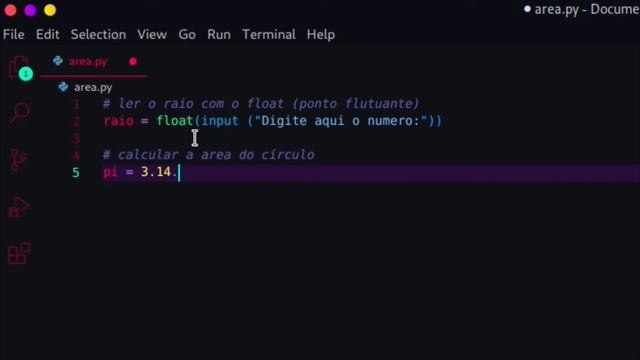Open the Go menu
This screenshot has height=360, width=640.
coord(187,35)
